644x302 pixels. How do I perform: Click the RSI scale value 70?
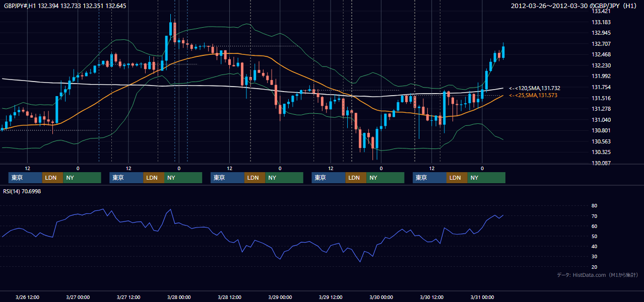click(594, 216)
